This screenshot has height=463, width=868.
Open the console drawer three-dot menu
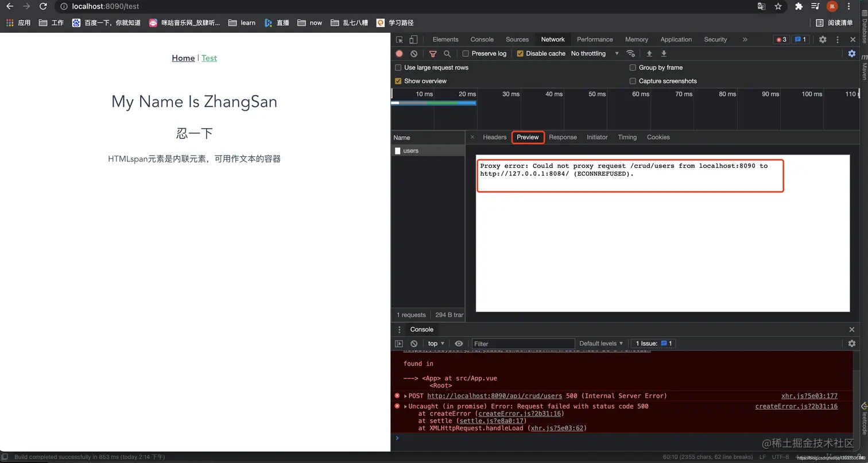(x=400, y=330)
